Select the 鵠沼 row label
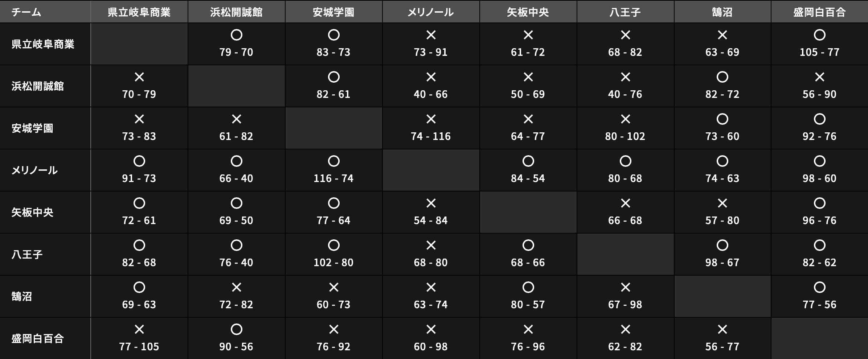 (x=22, y=296)
